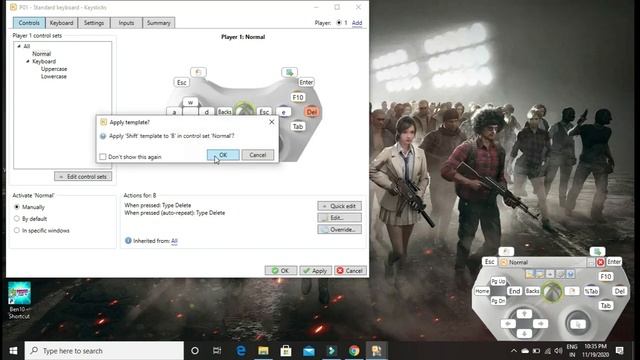The width and height of the screenshot is (640, 360).
Task: Select the Player 1 radio button
Action: point(339,23)
